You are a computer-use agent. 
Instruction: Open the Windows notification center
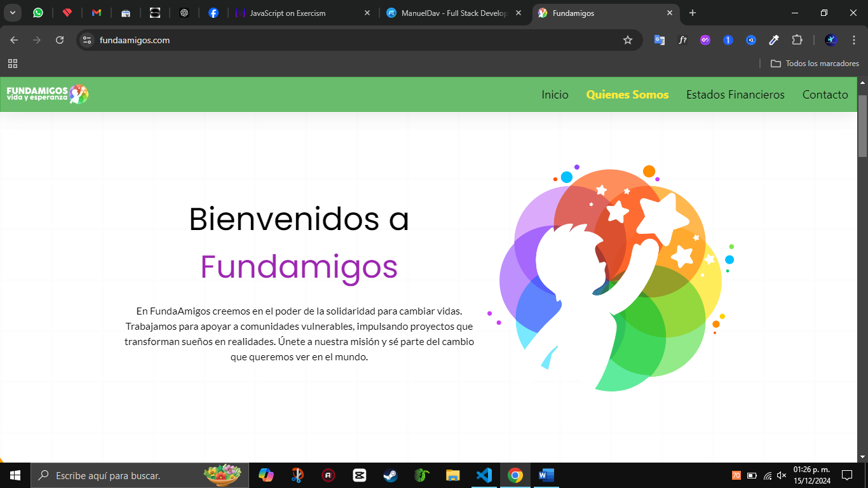pyautogui.click(x=847, y=475)
